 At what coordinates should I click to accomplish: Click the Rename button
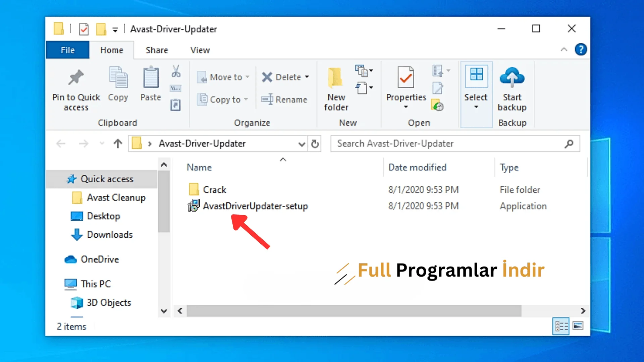(x=284, y=100)
